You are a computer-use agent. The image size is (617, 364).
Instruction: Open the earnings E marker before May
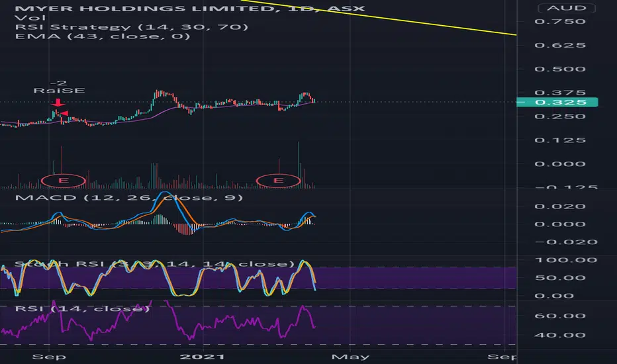click(278, 181)
